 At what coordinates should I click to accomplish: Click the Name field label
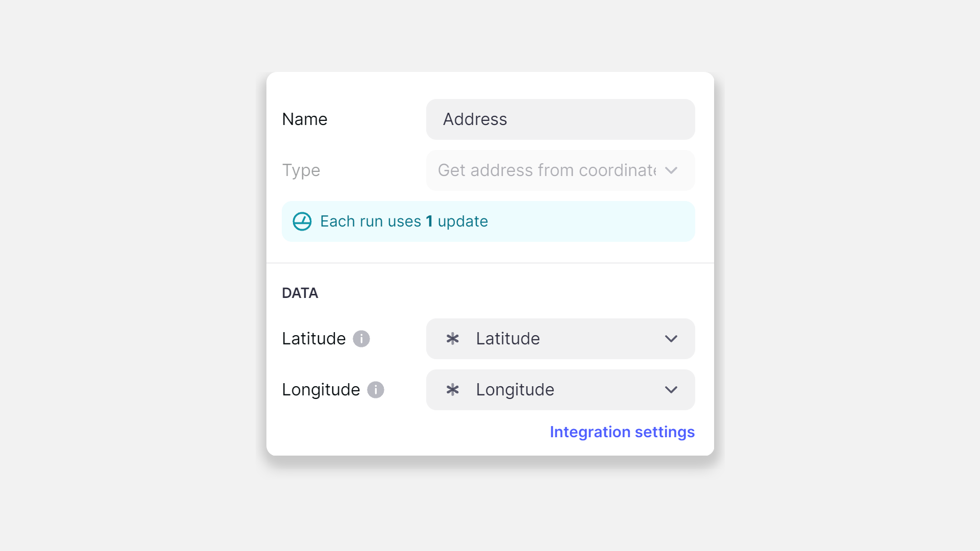[305, 119]
